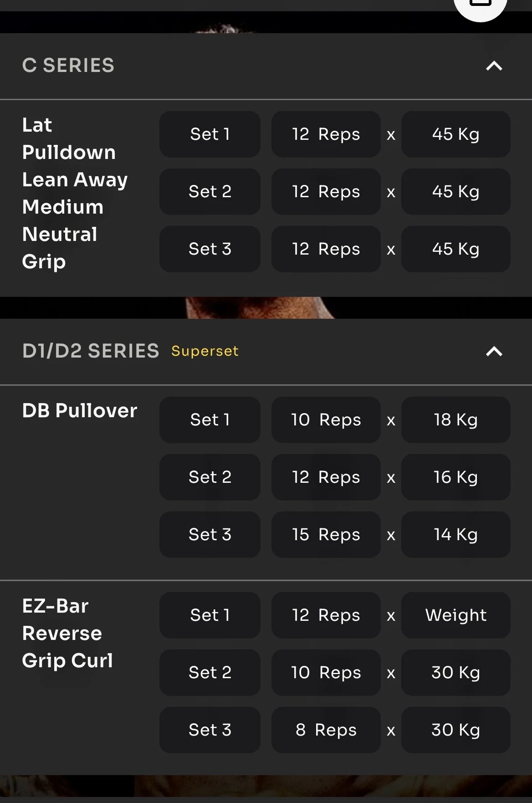Tap the C SERIES header title
This screenshot has width=532, height=803.
68,66
